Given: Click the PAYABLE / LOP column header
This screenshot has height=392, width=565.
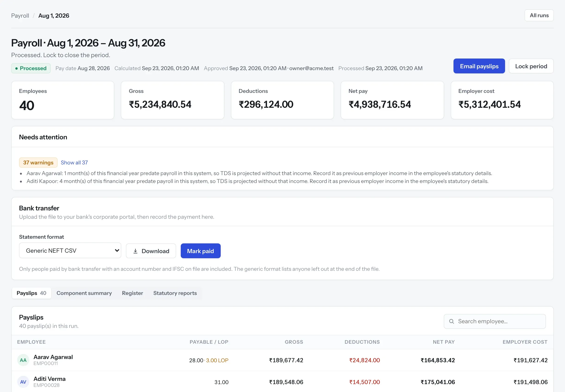Looking at the screenshot, I should [209, 342].
